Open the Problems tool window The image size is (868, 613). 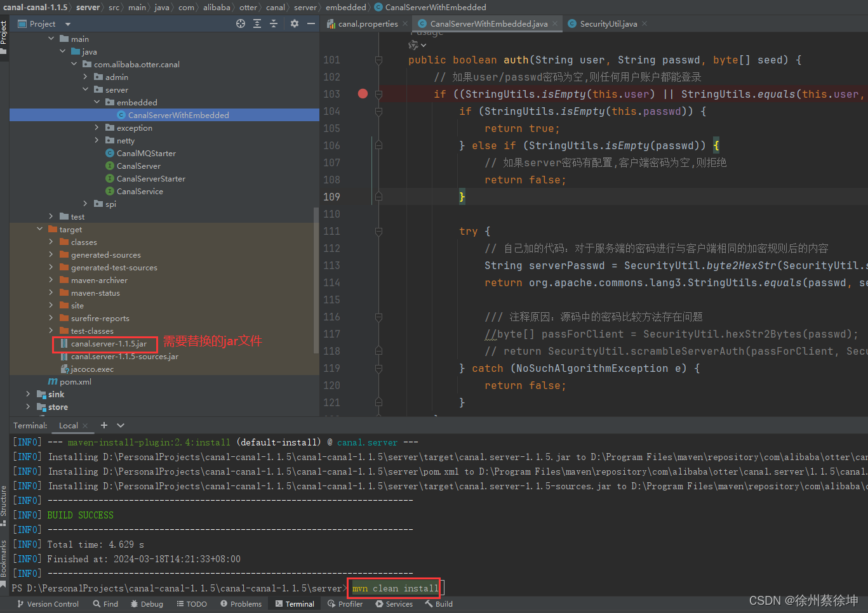point(241,603)
